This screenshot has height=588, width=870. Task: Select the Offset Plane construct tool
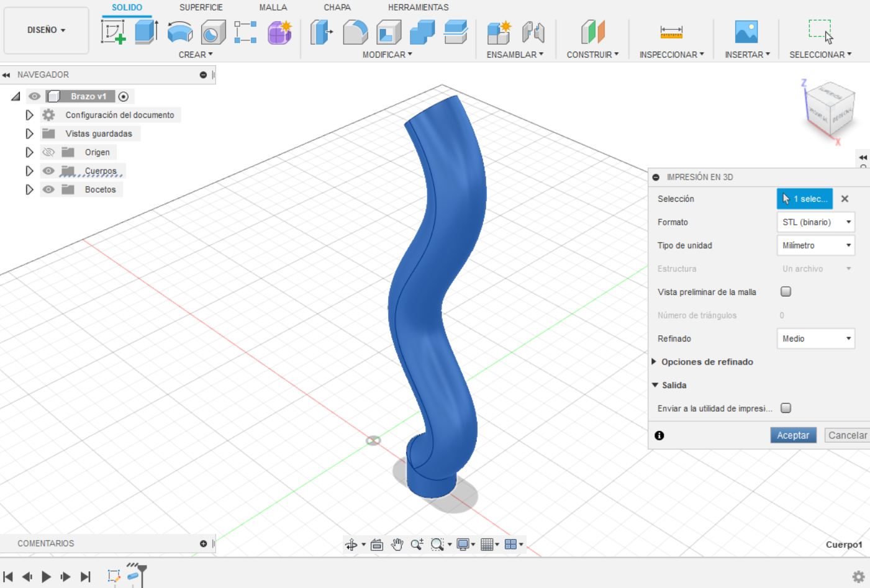(592, 32)
